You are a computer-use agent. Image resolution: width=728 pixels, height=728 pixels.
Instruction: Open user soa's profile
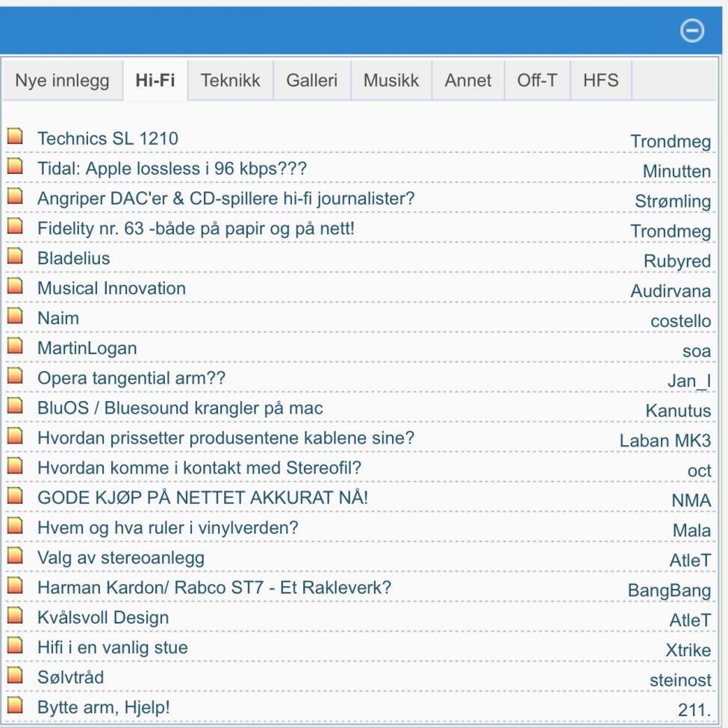[697, 351]
